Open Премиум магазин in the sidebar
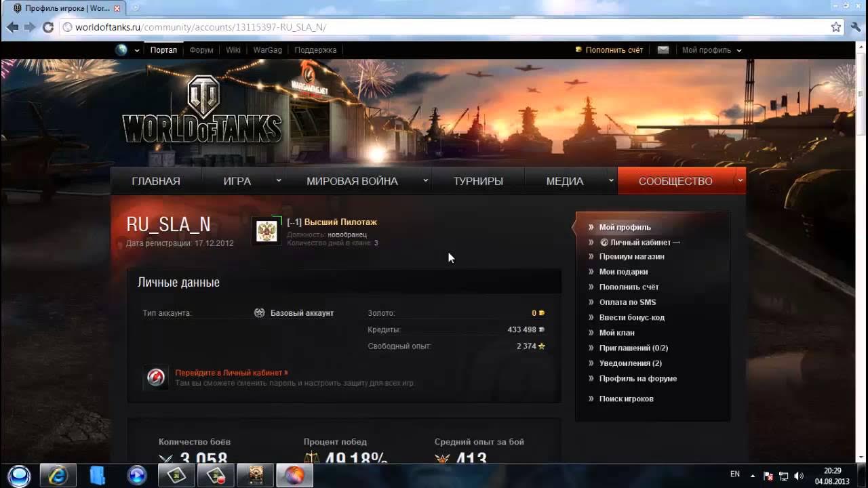 click(631, 257)
